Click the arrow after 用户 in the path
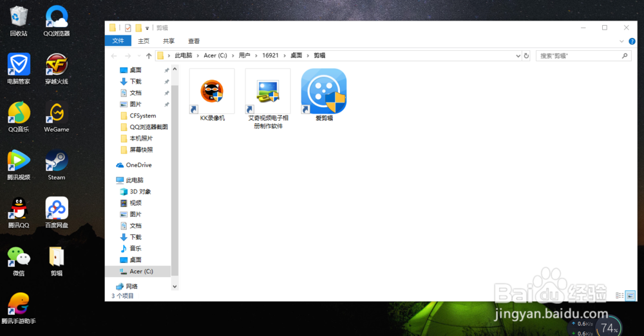The height and width of the screenshot is (336, 644). (256, 55)
